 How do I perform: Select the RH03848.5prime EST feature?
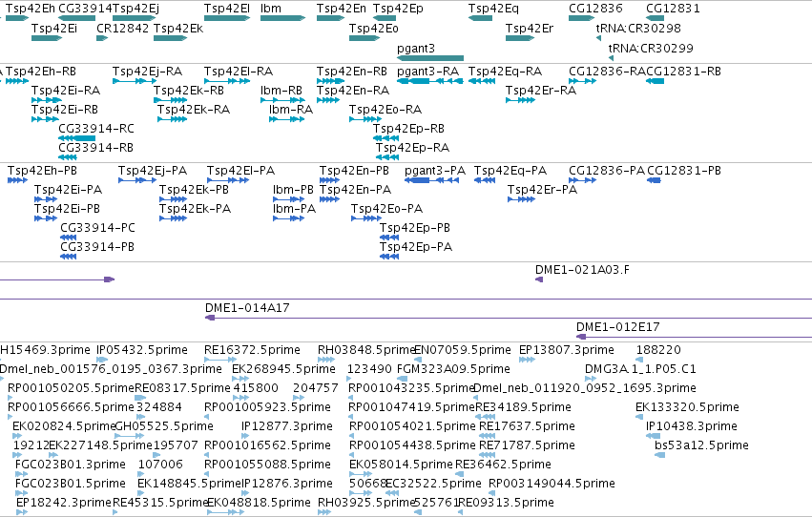[x=324, y=360]
